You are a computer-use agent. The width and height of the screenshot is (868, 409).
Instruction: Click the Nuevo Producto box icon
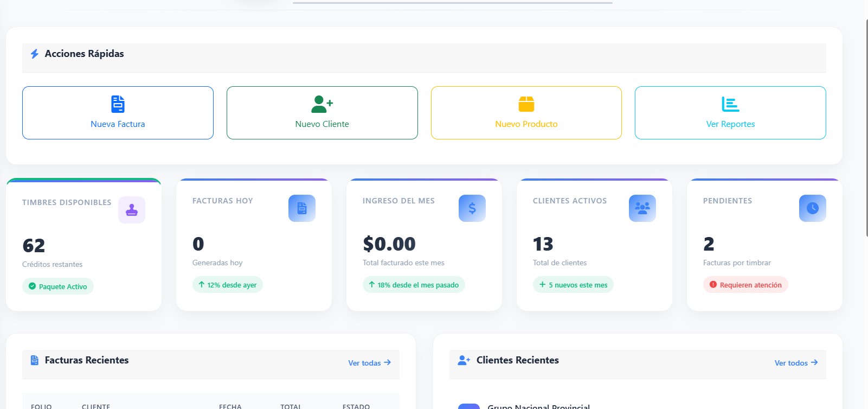click(526, 104)
